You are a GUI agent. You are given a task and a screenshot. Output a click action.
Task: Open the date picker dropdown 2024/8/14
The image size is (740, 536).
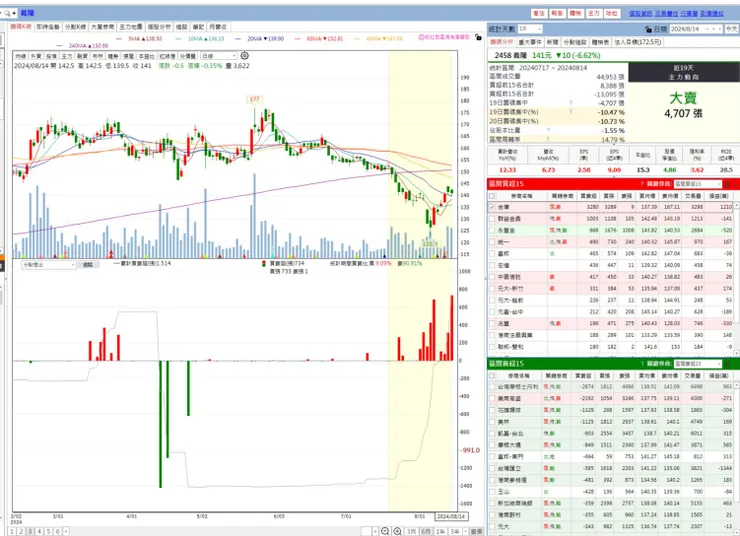(x=696, y=29)
